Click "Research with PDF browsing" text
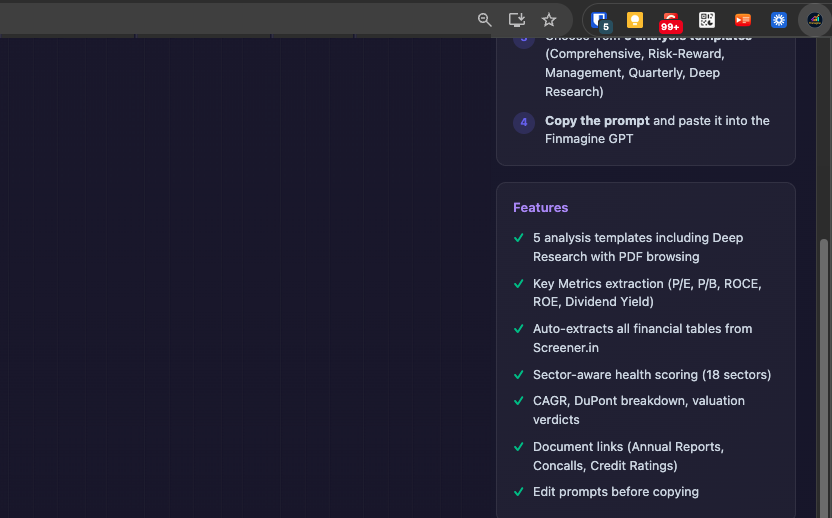The height and width of the screenshot is (518, 832). [616, 257]
